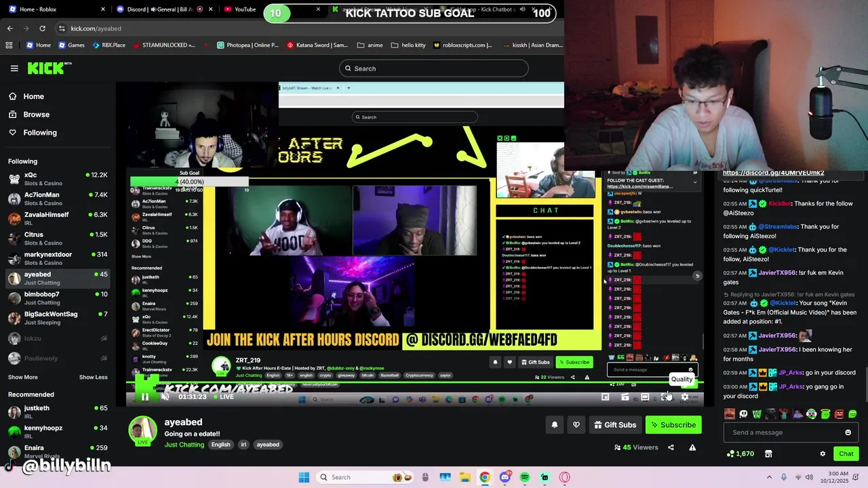The image size is (868, 488).
Task: Open the discord.gg link in chat
Action: click(773, 173)
